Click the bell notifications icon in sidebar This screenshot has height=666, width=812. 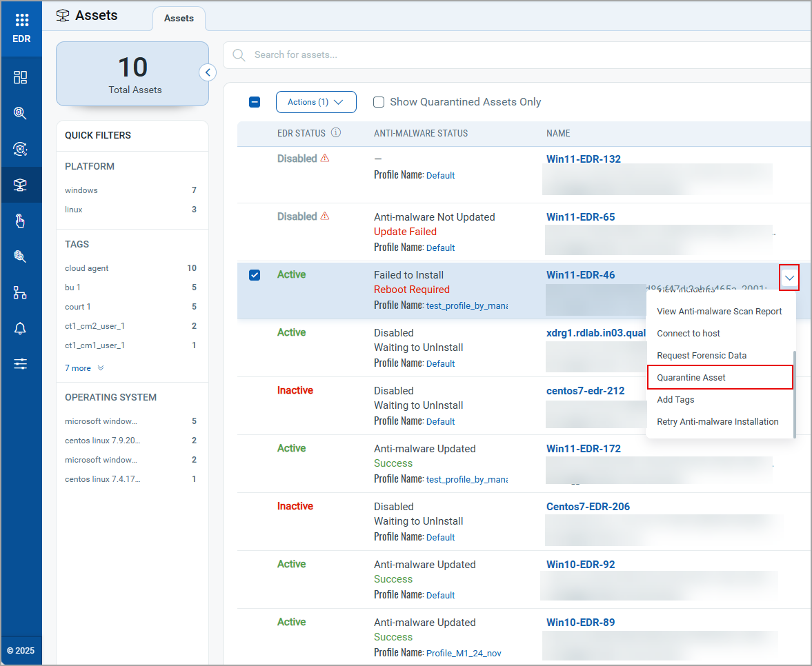coord(21,328)
